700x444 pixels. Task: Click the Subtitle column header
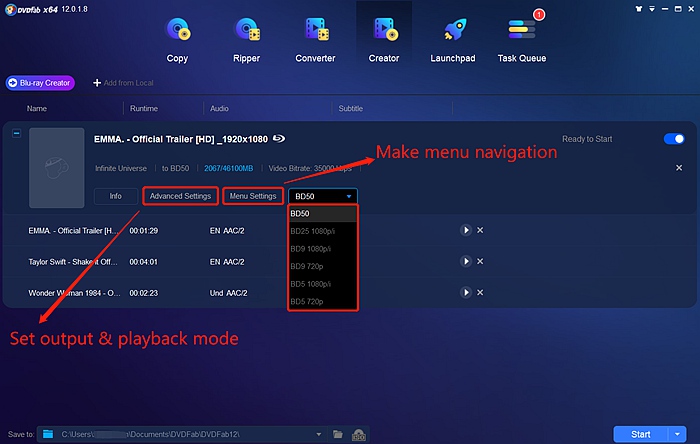(350, 108)
